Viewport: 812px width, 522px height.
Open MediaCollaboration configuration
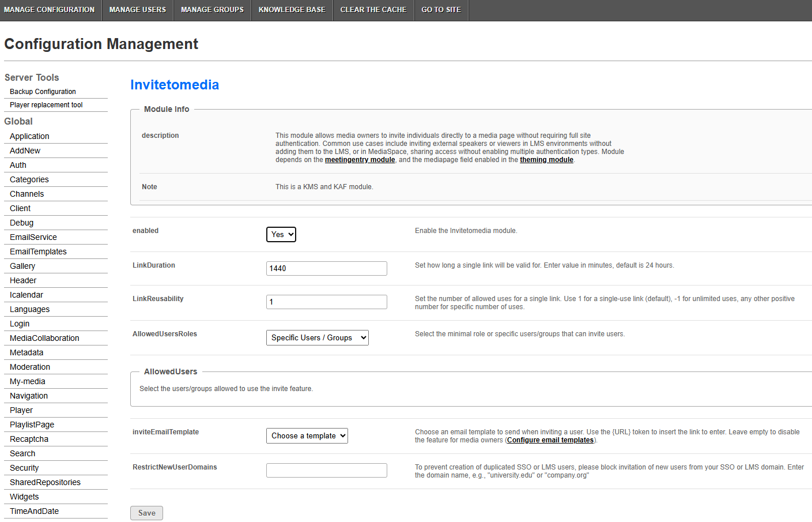44,338
